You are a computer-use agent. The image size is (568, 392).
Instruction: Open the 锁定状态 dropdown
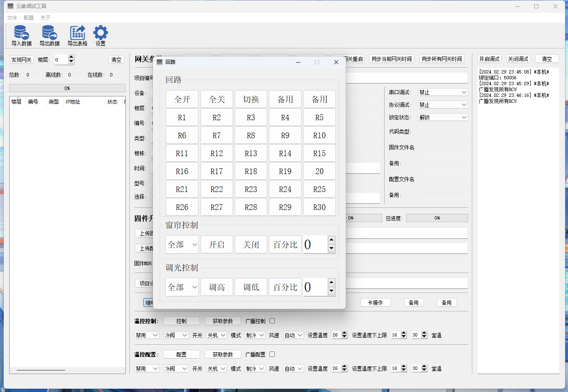[x=443, y=117]
